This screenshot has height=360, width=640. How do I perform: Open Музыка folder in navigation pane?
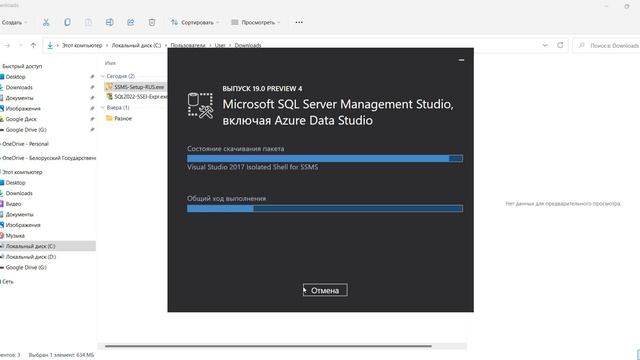(15, 236)
